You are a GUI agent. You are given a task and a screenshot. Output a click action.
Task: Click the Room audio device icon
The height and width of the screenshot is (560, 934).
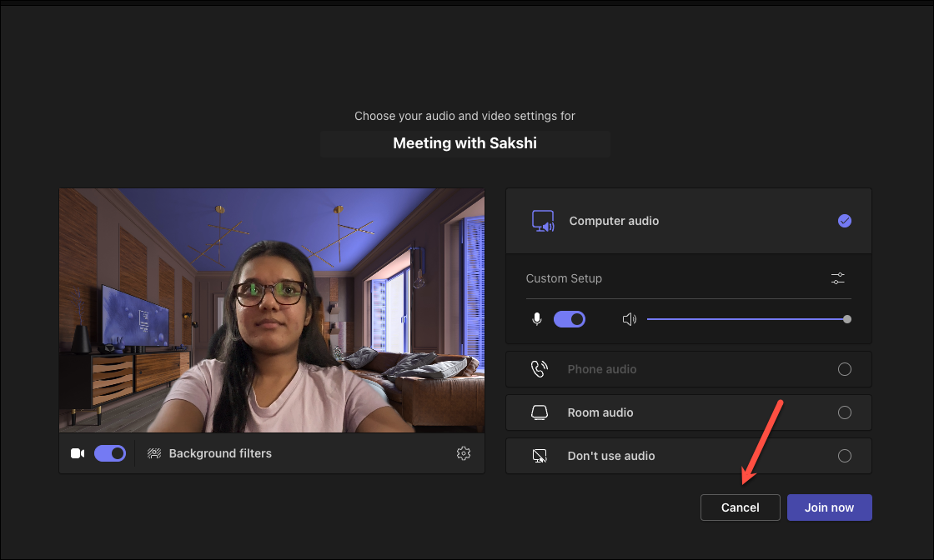click(540, 412)
